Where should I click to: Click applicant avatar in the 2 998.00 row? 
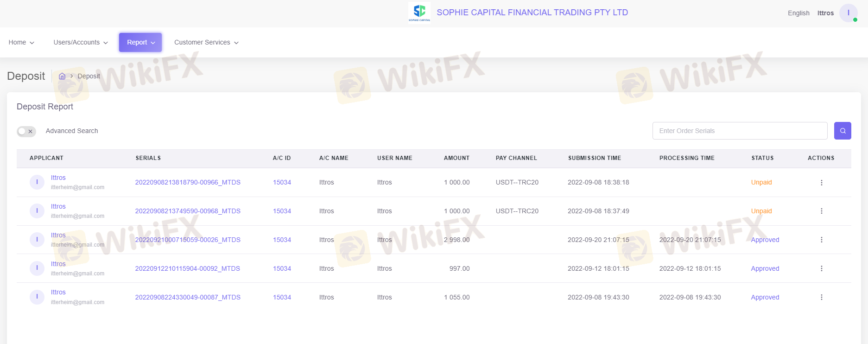[x=37, y=240]
